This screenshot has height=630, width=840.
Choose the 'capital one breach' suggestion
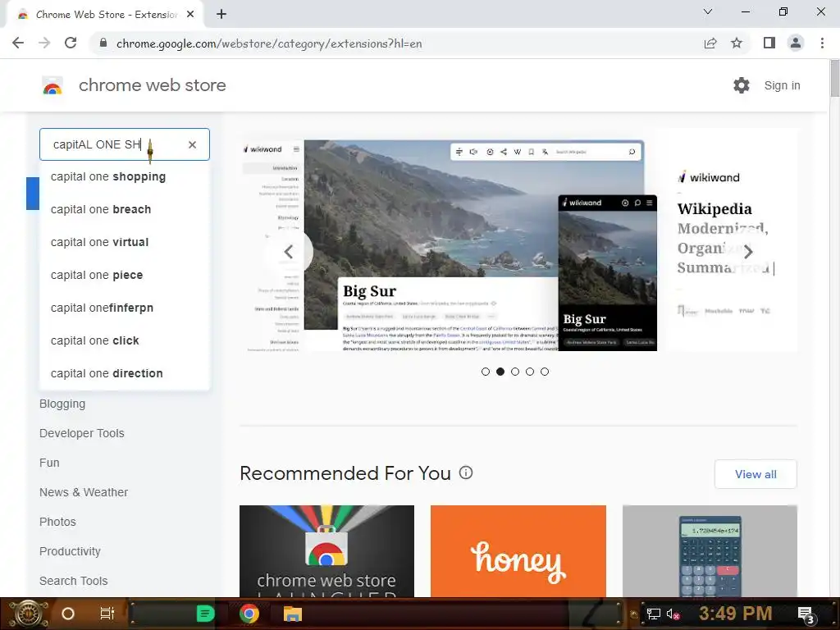[x=125, y=209]
